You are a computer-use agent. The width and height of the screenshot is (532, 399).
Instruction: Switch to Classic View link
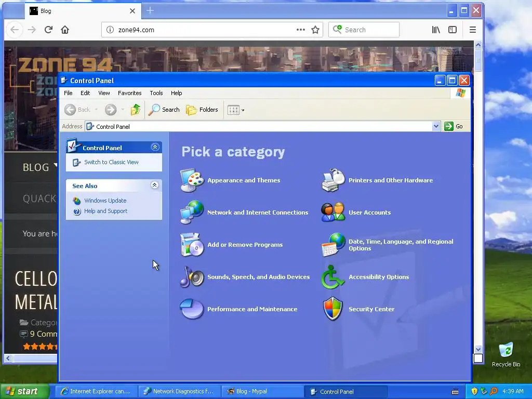[x=111, y=162]
